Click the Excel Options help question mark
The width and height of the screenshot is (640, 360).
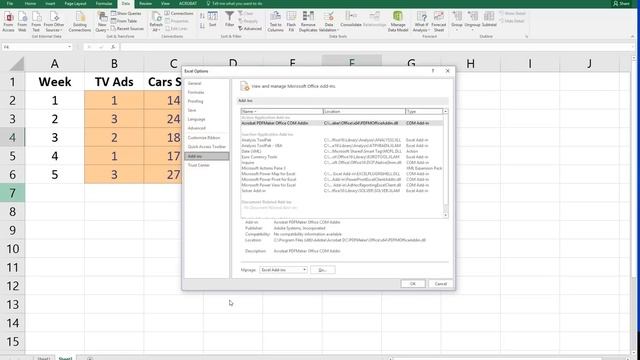click(x=433, y=71)
